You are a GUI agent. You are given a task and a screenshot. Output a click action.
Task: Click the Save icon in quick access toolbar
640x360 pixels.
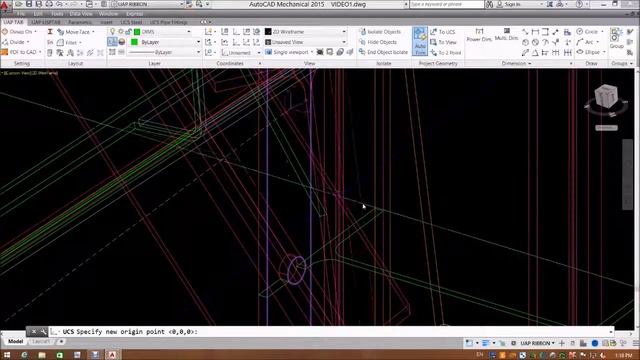pyautogui.click(x=29, y=4)
